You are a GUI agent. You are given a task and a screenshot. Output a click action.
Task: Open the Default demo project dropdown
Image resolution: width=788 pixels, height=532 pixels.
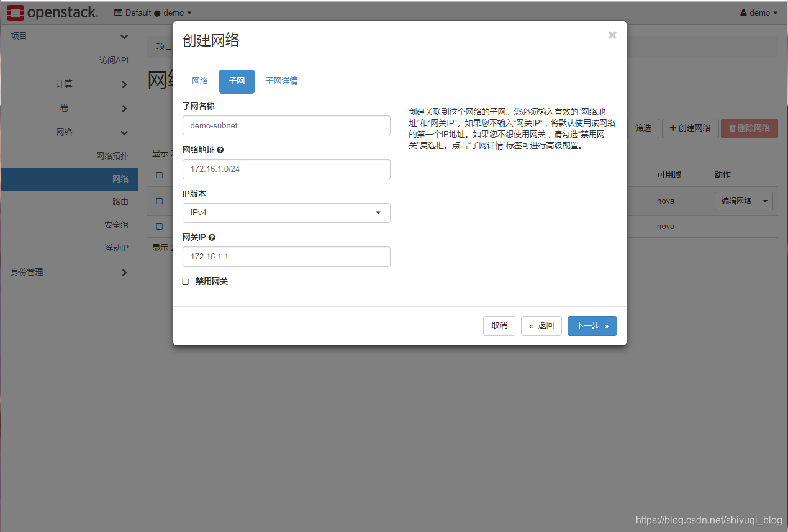[x=153, y=12]
